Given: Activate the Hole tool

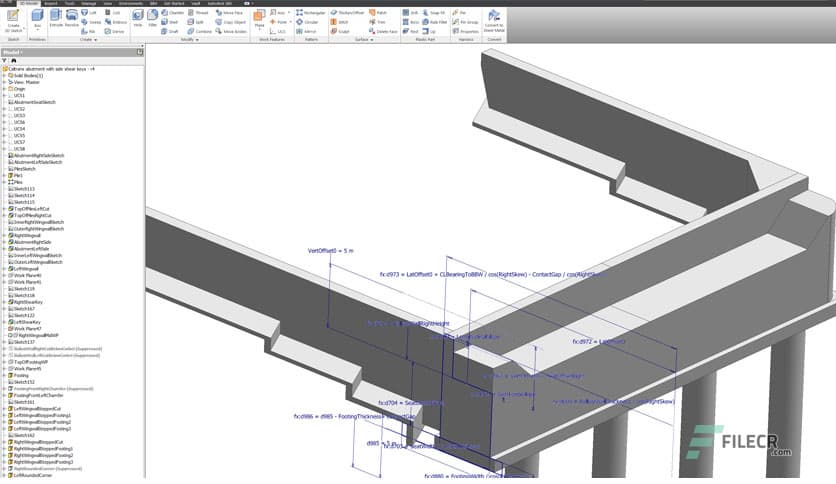Looking at the screenshot, I should pos(138,19).
